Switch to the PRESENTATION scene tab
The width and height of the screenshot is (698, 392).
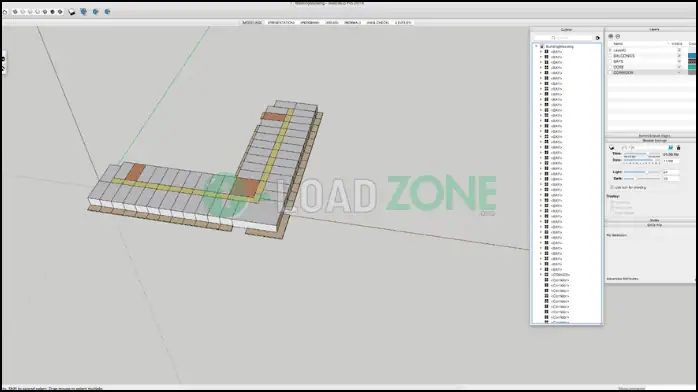tap(281, 22)
